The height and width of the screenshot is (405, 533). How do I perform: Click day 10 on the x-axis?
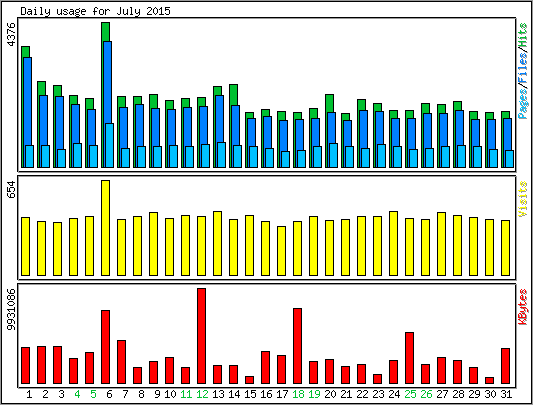tap(170, 394)
